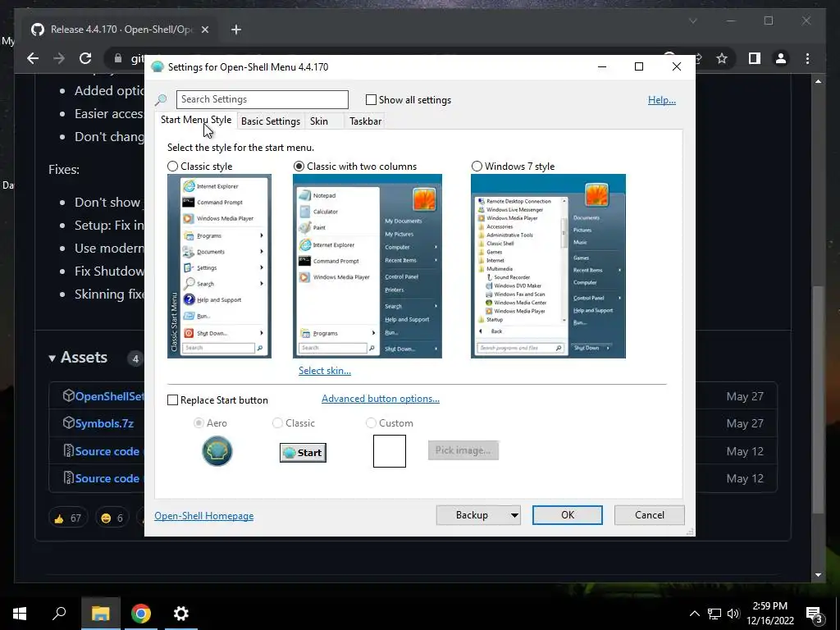840x630 pixels.
Task: Open Chrome side panel icon
Action: tap(755, 58)
